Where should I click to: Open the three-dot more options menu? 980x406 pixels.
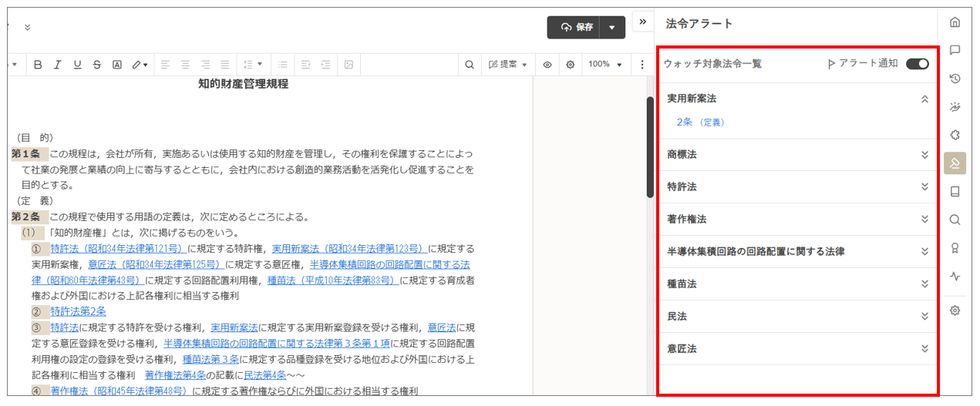coord(642,65)
